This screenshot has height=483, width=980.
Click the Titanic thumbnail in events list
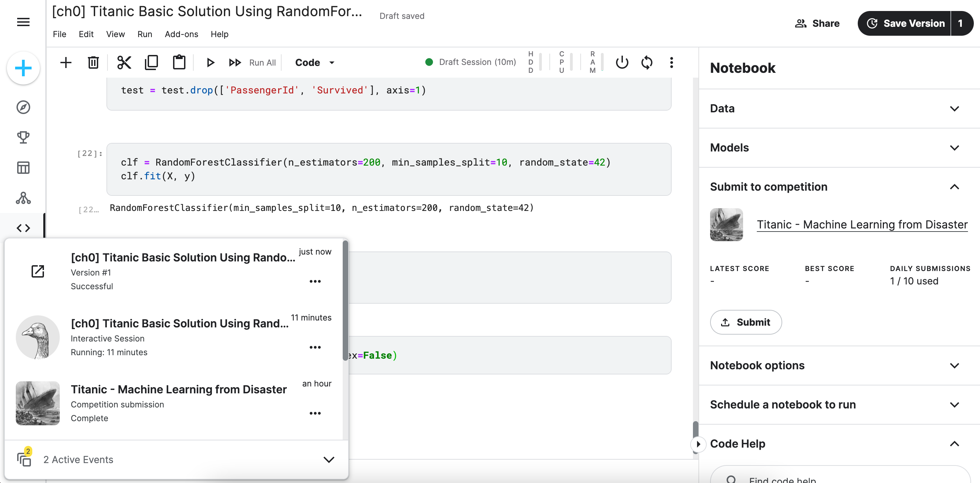pyautogui.click(x=38, y=403)
